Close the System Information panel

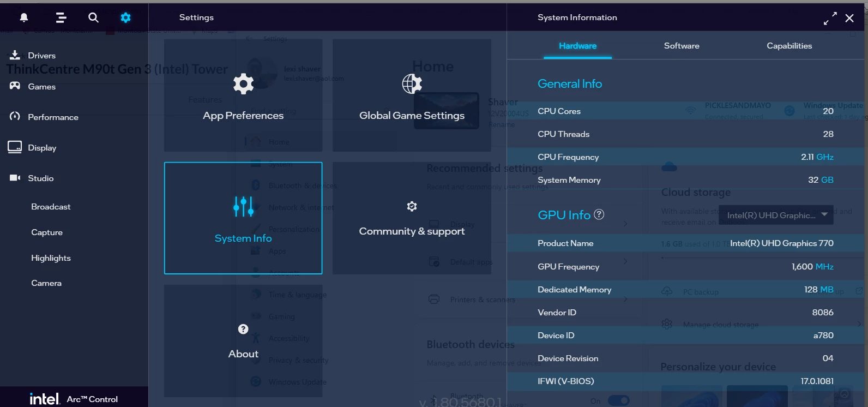[x=849, y=19]
